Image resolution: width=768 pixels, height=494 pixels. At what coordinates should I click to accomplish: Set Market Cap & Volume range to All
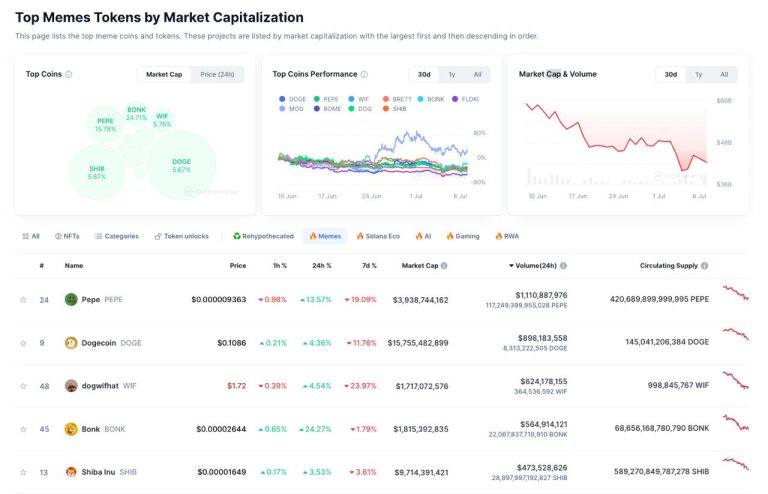[724, 74]
